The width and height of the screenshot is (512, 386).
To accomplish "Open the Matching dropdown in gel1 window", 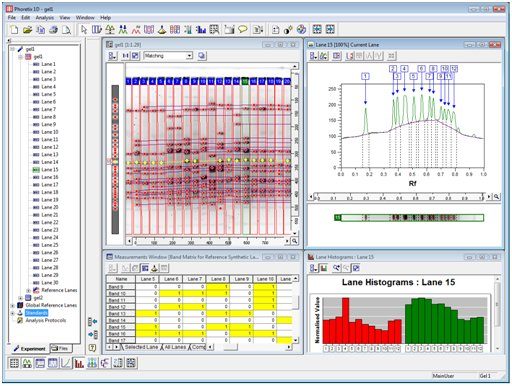I will (x=189, y=56).
